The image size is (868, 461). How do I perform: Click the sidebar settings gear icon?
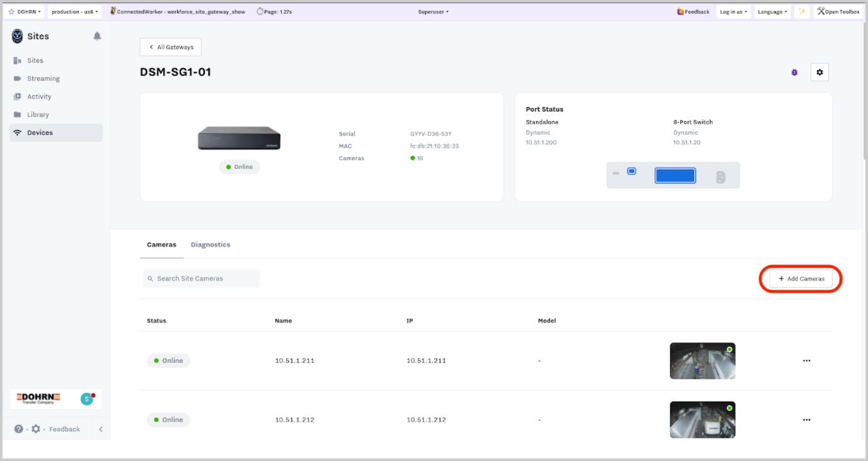[36, 429]
